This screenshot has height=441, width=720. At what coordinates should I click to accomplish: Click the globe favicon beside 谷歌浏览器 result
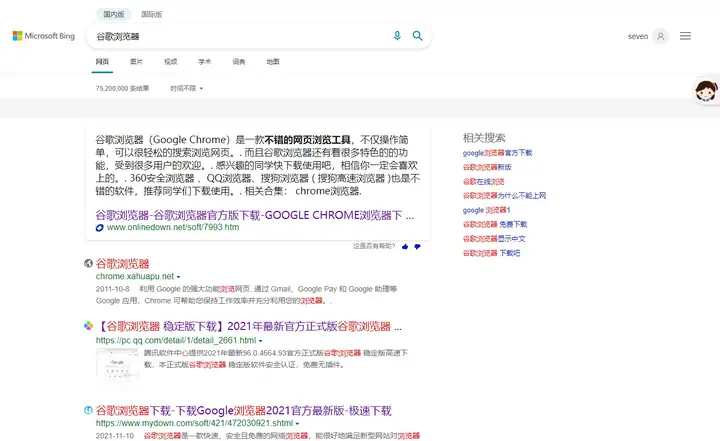click(89, 263)
